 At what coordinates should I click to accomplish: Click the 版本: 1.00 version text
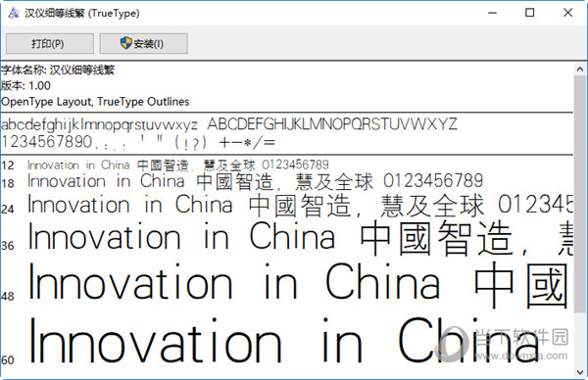tap(25, 86)
